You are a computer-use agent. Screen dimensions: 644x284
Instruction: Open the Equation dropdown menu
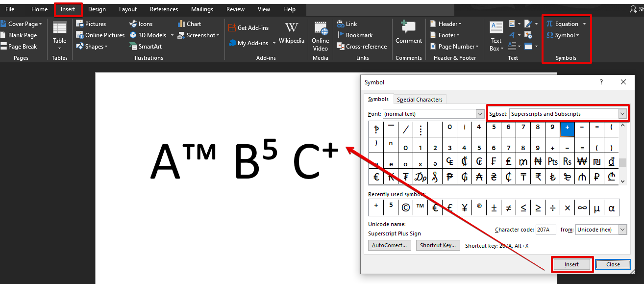click(x=584, y=24)
